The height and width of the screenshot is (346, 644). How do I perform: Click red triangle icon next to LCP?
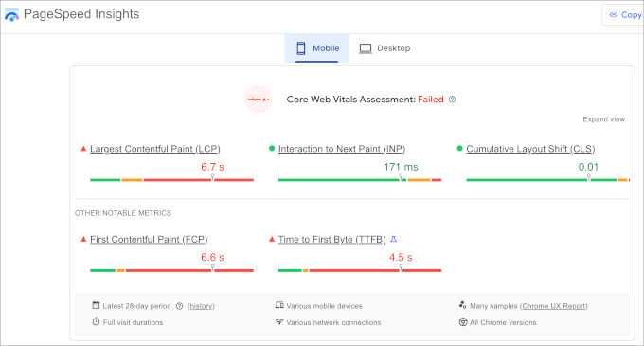pyautogui.click(x=83, y=148)
